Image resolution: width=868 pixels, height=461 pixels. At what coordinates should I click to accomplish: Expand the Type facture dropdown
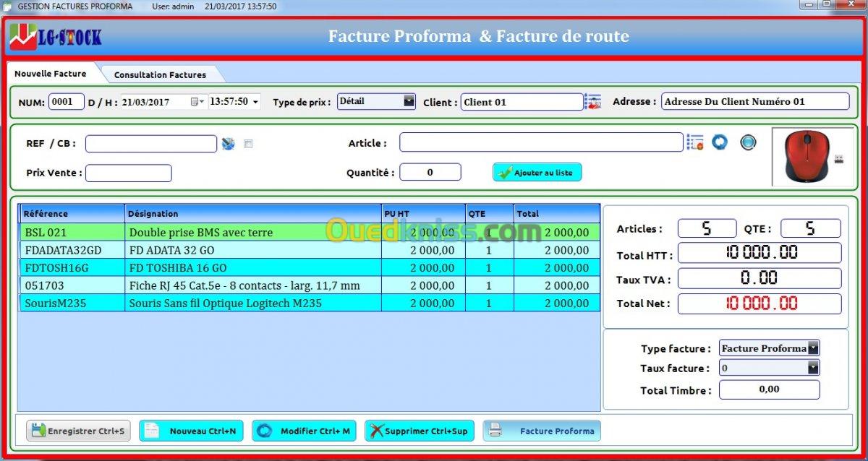coord(814,348)
